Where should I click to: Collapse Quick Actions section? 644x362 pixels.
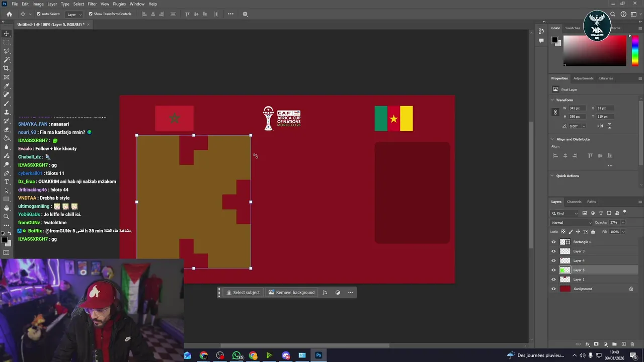pyautogui.click(x=552, y=176)
